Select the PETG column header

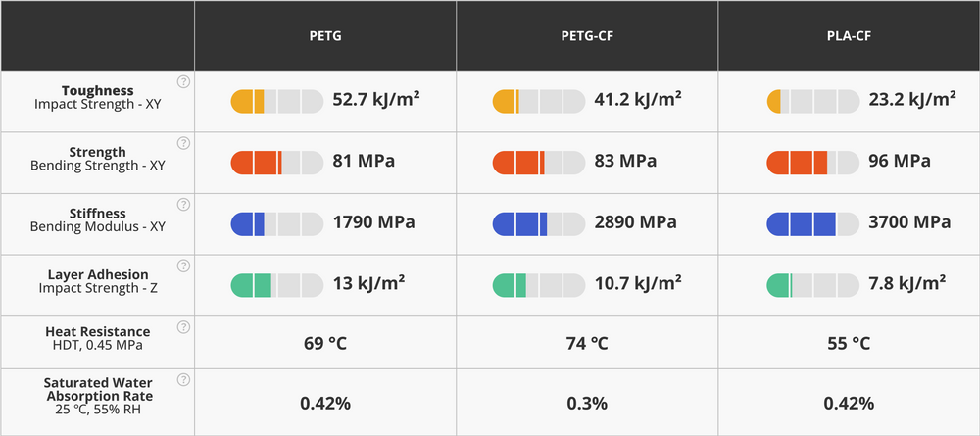pyautogui.click(x=324, y=36)
